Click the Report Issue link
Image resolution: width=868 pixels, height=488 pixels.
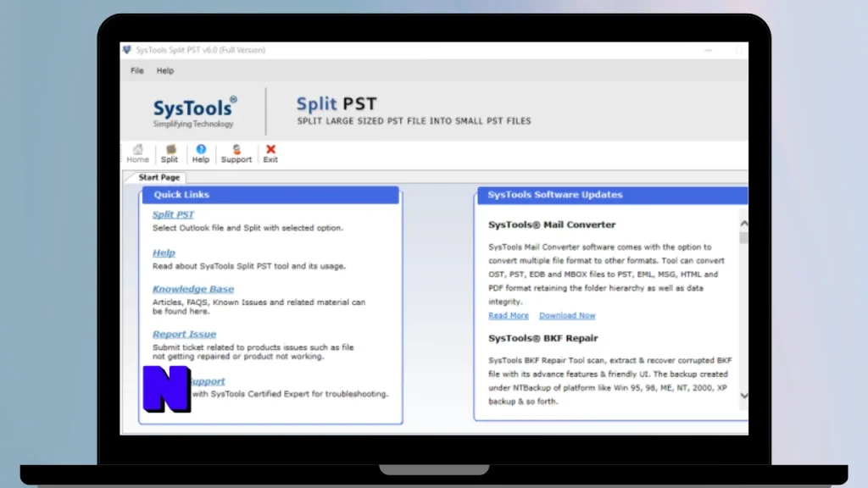tap(184, 334)
